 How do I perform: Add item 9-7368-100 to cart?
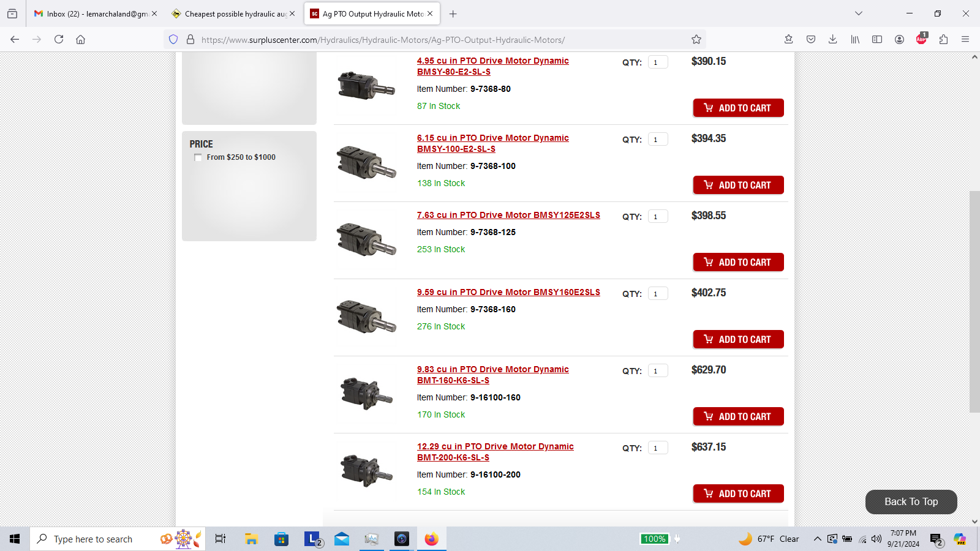click(x=738, y=185)
